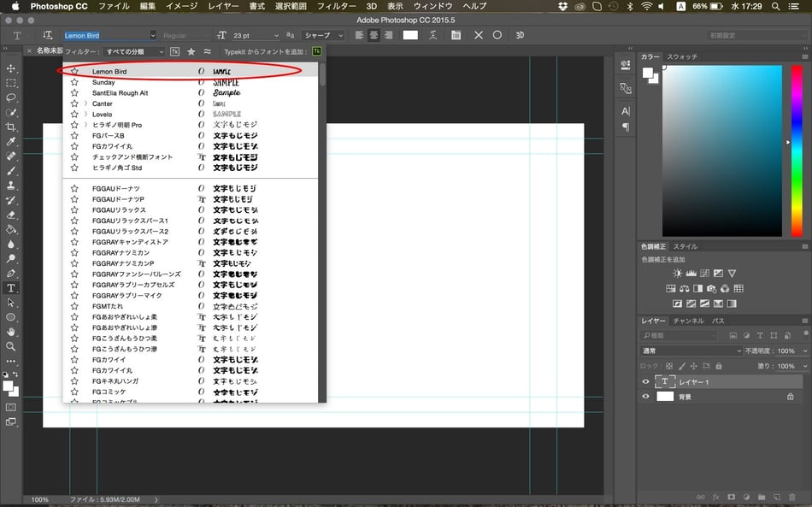Open the 通常 blend mode dropdown
This screenshot has height=507, width=812.
coord(691,351)
